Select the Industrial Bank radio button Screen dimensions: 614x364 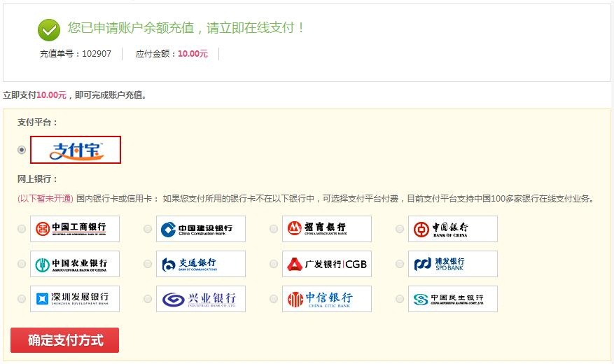pyautogui.click(x=148, y=299)
